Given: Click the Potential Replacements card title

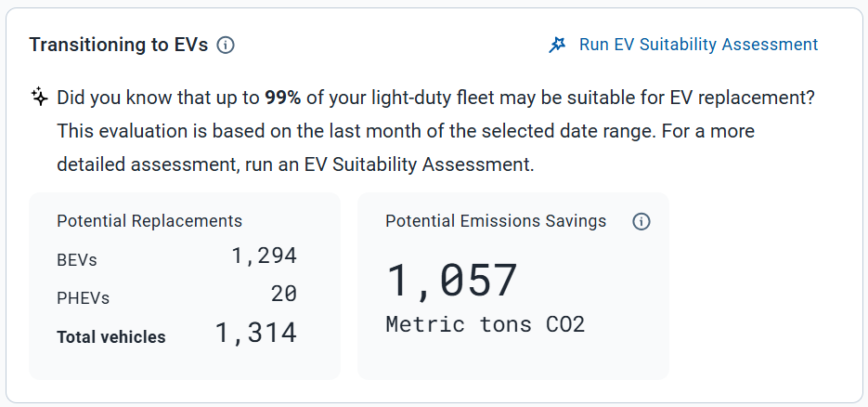Looking at the screenshot, I should pyautogui.click(x=149, y=221).
